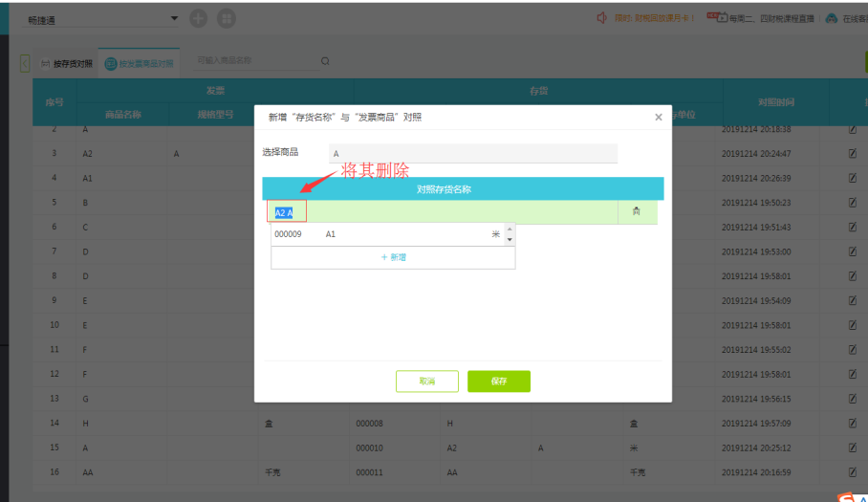Image resolution: width=868 pixels, height=502 pixels.
Task: Click the highlighted A2 A inventory name field
Action: pos(287,212)
